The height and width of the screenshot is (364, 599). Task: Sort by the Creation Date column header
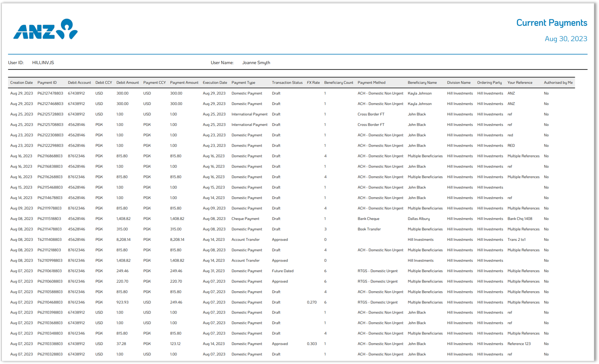(x=21, y=83)
